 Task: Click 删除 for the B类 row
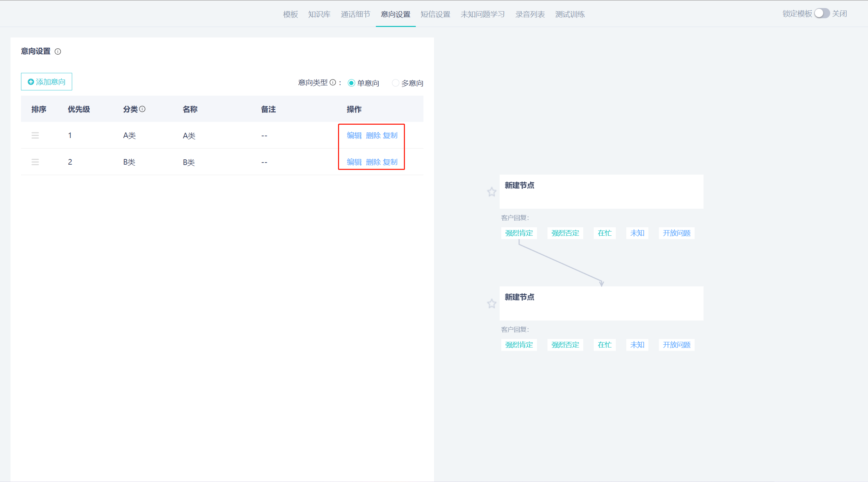(373, 162)
